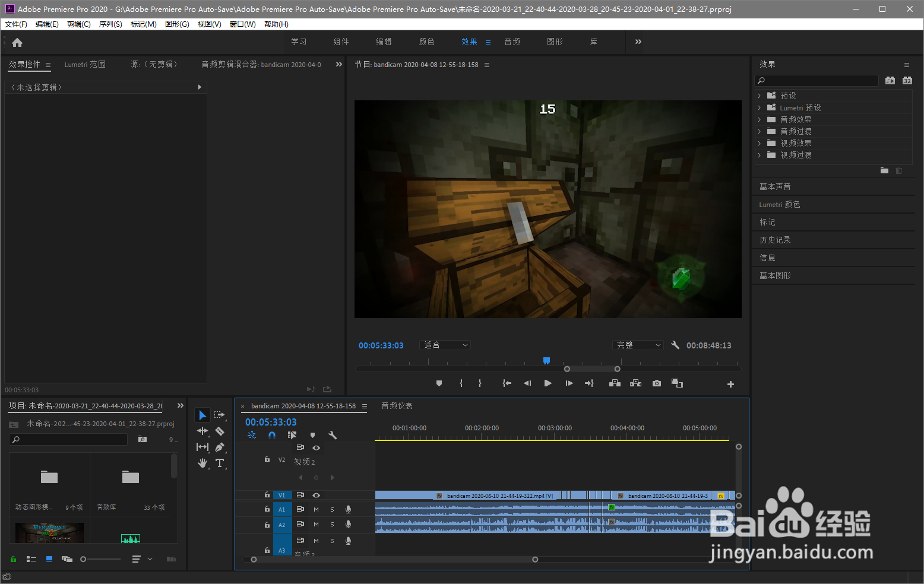Toggle project writable lock icon
The width and height of the screenshot is (924, 584).
pyautogui.click(x=13, y=559)
